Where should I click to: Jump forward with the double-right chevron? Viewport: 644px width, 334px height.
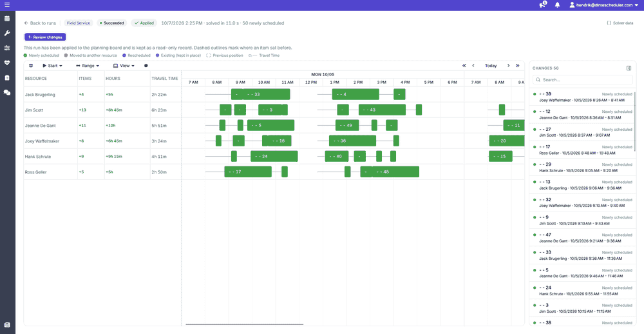pos(518,65)
